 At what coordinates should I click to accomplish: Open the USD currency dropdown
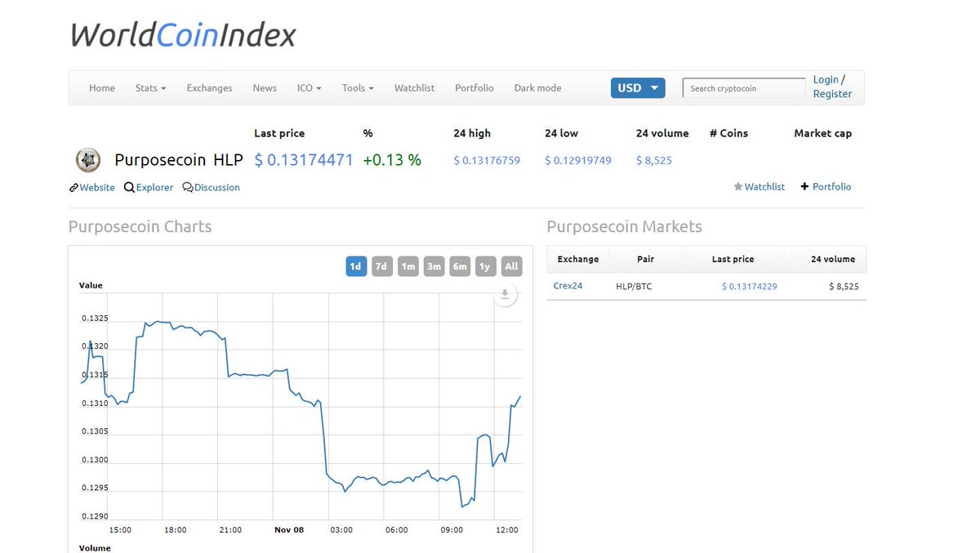point(638,88)
